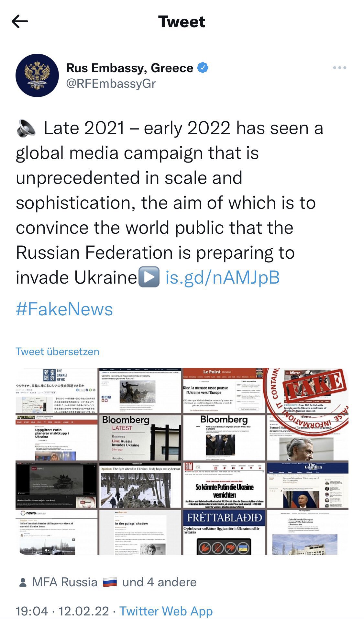Open the @RFEmbassyGr handle
Image resolution: width=364 pixels, height=619 pixels.
coord(111,84)
